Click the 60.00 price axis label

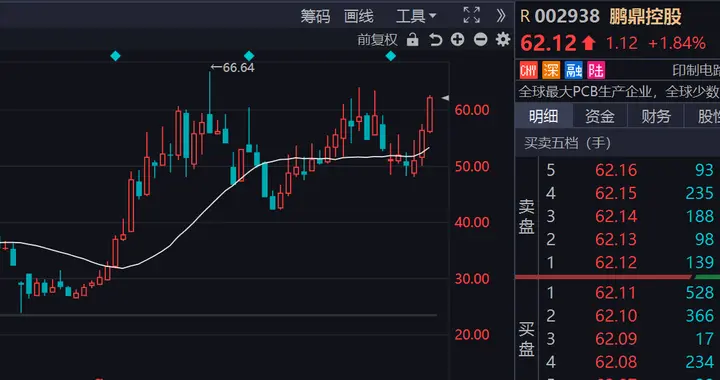472,110
